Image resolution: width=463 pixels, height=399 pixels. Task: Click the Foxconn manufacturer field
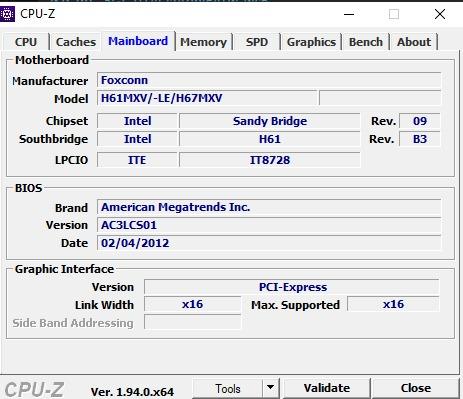(x=269, y=80)
